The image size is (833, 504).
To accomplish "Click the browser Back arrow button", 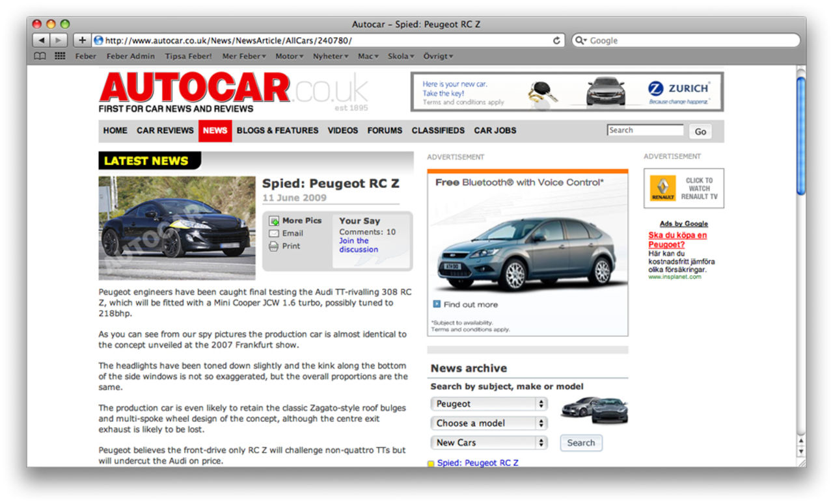I will [x=42, y=40].
